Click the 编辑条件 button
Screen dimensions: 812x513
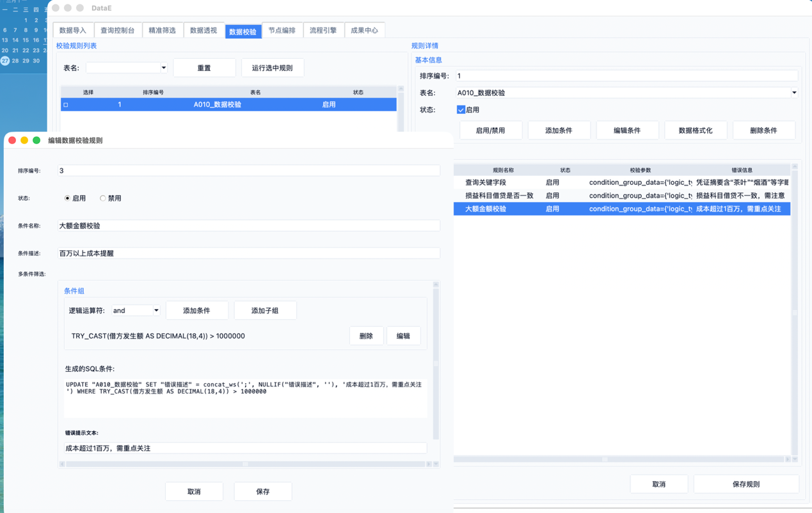point(627,130)
